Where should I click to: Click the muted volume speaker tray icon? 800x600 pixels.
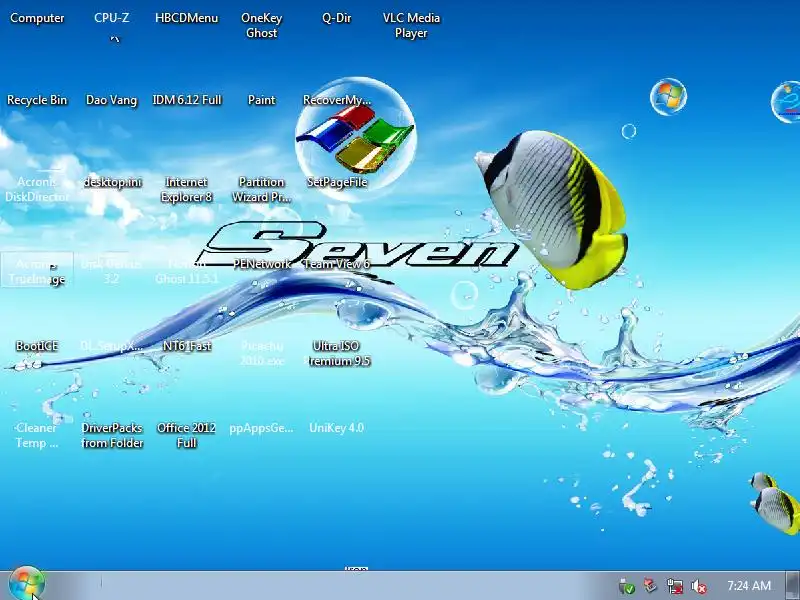coord(698,587)
